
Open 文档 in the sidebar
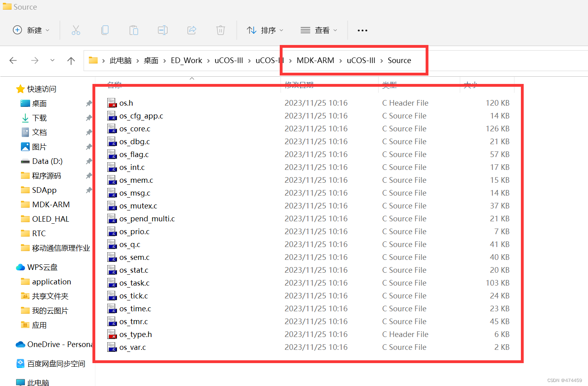coord(39,133)
